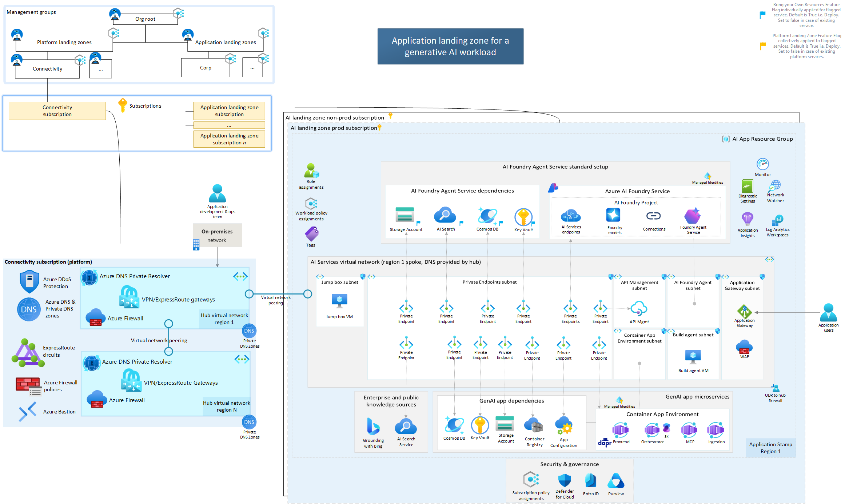Click the Azure Monitor gauge icon

762,165
